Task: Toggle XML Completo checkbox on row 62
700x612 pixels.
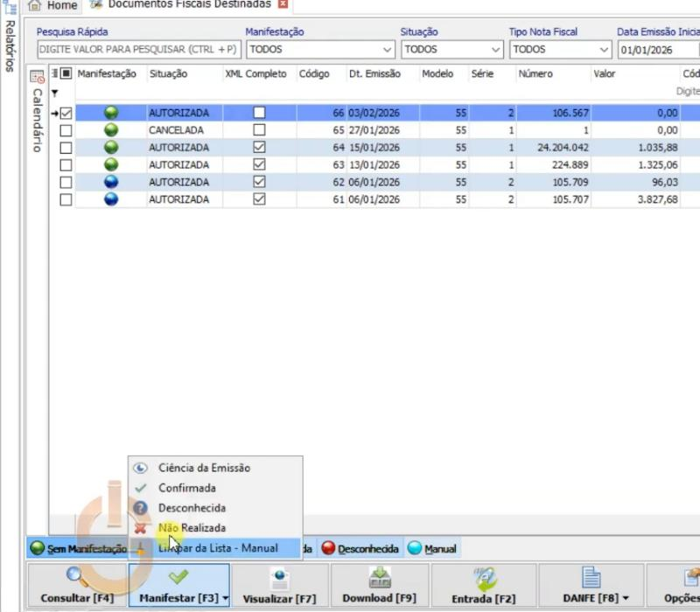Action: pyautogui.click(x=259, y=182)
